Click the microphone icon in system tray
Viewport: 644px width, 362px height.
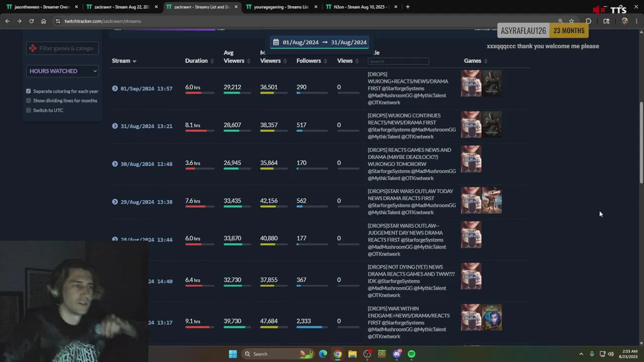[x=592, y=354]
